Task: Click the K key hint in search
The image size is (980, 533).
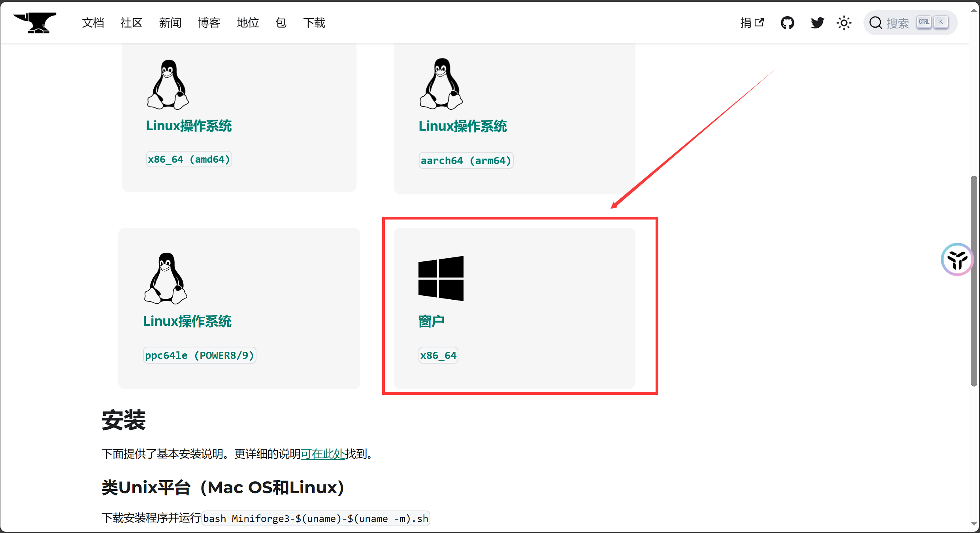Action: 941,22
